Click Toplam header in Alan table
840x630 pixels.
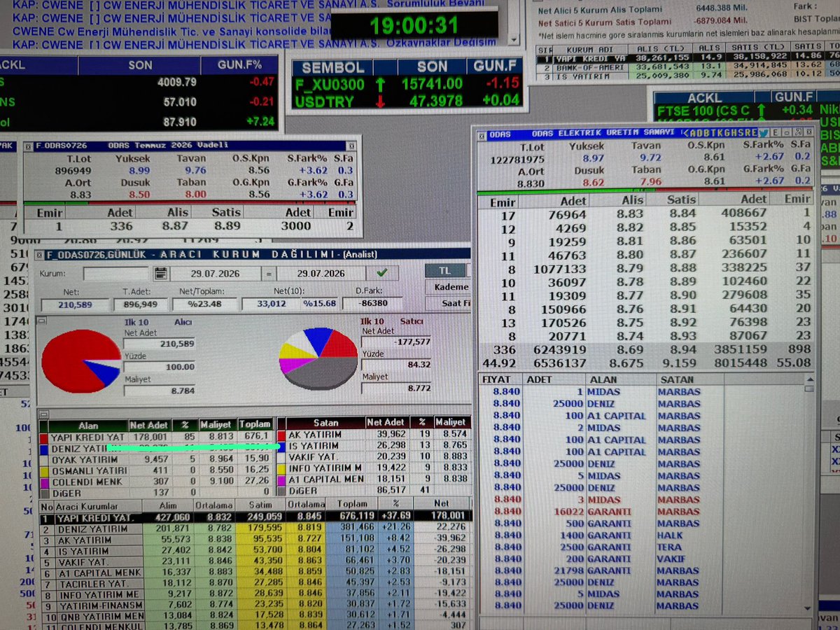[255, 423]
